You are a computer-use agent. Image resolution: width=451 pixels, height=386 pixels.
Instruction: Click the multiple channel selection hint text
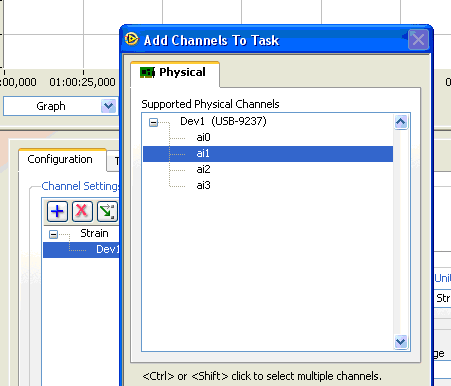pos(262,376)
